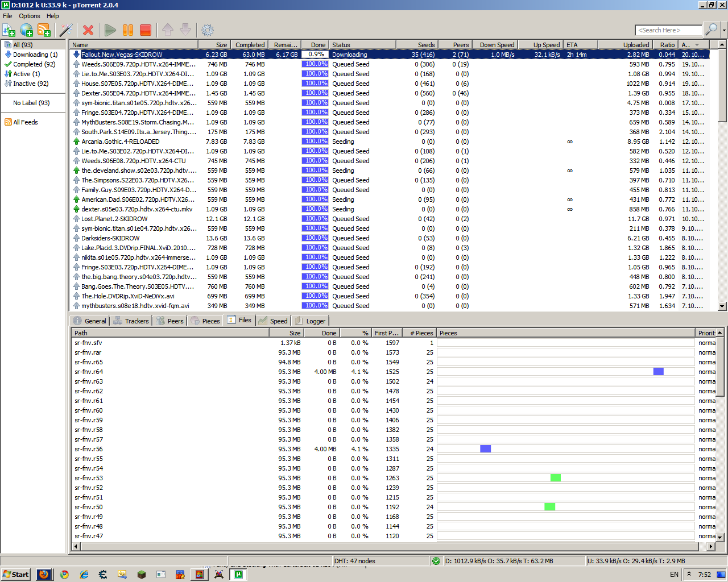Click into the Search Here input field
Viewport: 728px width, 582px height.
668,30
